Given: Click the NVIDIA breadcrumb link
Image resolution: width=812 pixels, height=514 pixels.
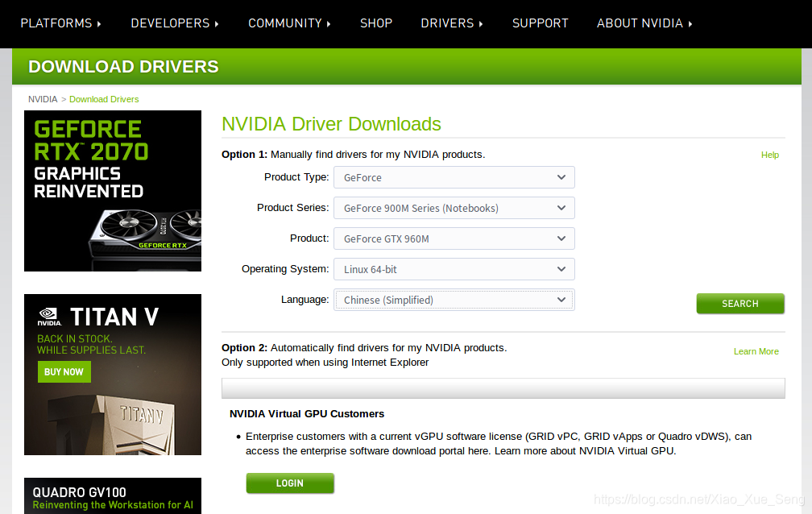Looking at the screenshot, I should pos(43,99).
